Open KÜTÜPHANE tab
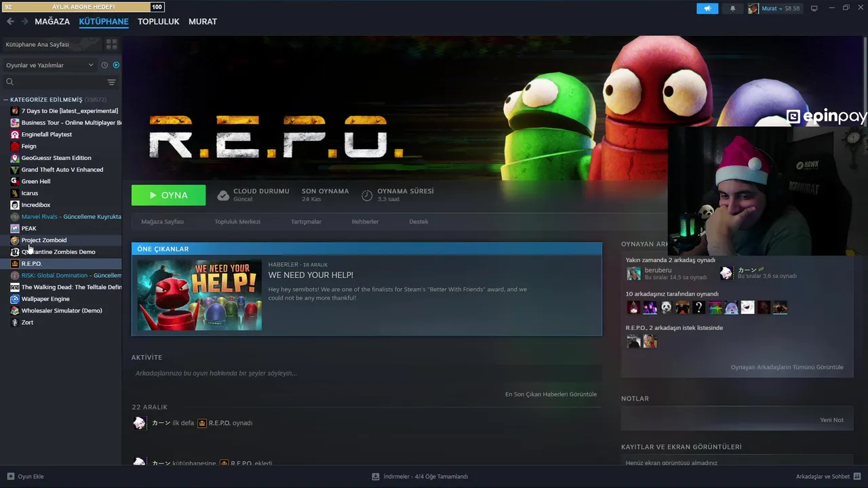The height and width of the screenshot is (488, 868). 104,22
